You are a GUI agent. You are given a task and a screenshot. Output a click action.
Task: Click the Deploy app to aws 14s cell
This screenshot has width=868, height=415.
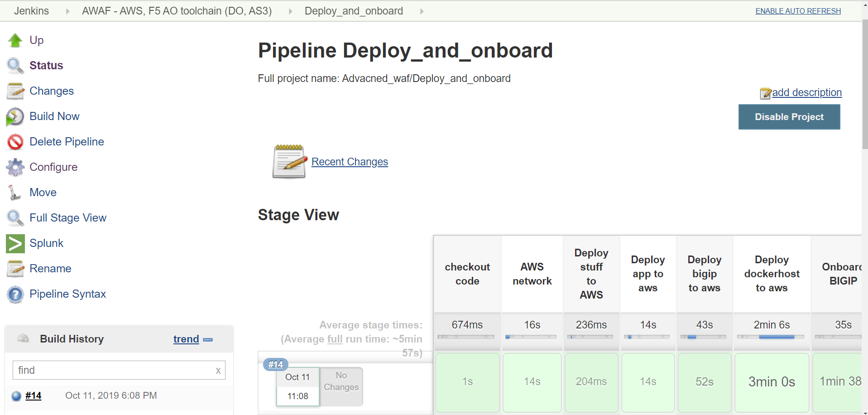[x=648, y=382]
